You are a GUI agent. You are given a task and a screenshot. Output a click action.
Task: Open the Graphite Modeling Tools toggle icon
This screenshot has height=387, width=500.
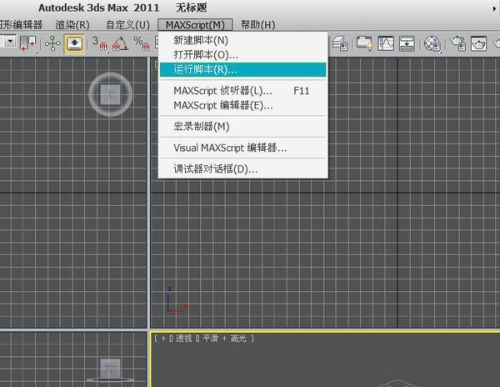(x=364, y=43)
